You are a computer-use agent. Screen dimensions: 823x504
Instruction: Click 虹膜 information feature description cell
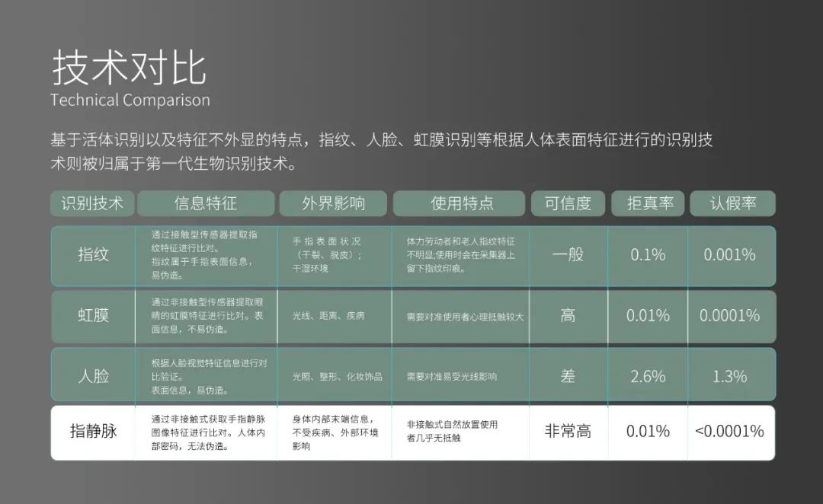[x=207, y=316]
